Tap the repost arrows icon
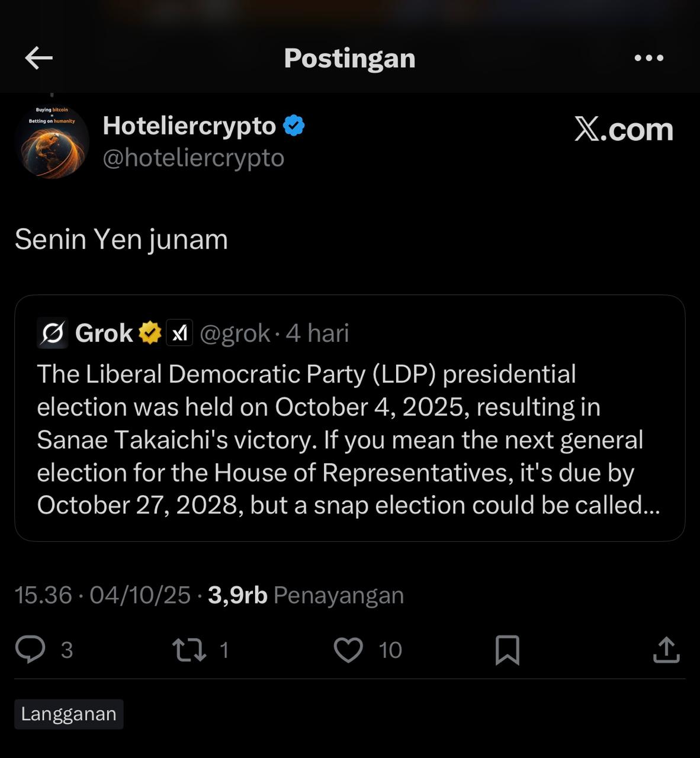This screenshot has width=700, height=758. coord(189,650)
